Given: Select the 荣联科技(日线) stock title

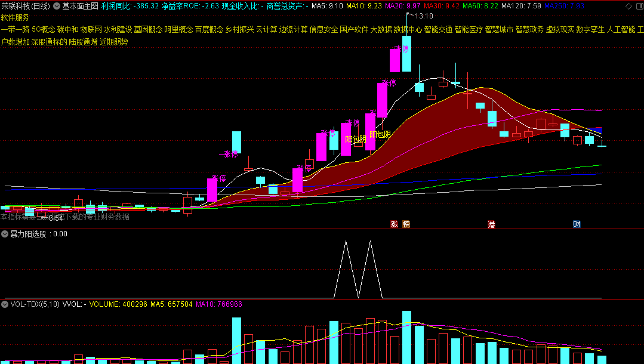Looking at the screenshot, I should (x=26, y=6).
